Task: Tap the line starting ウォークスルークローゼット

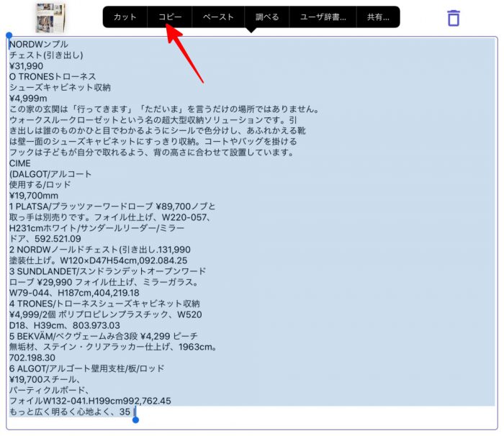Action: [x=153, y=120]
